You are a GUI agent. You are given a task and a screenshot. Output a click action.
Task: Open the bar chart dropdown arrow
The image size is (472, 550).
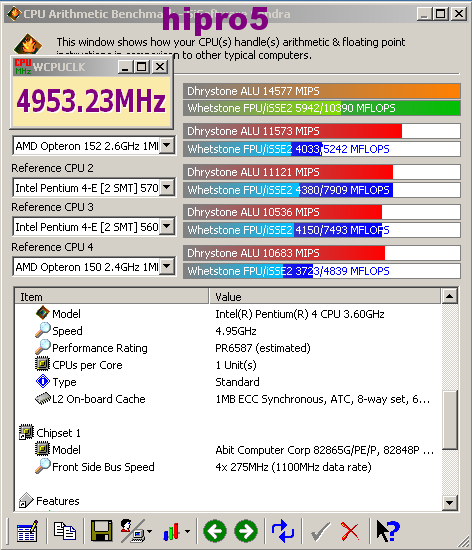point(188,531)
